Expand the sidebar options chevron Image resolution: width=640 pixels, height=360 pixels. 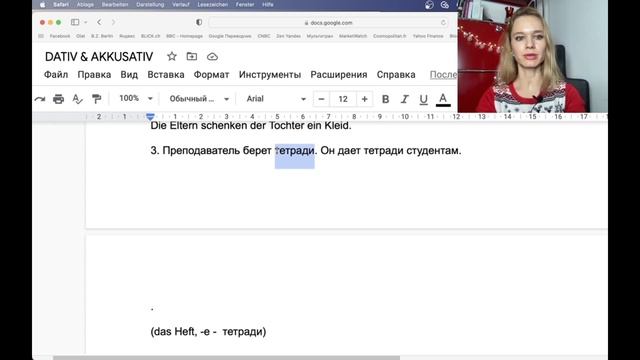pyautogui.click(x=86, y=22)
